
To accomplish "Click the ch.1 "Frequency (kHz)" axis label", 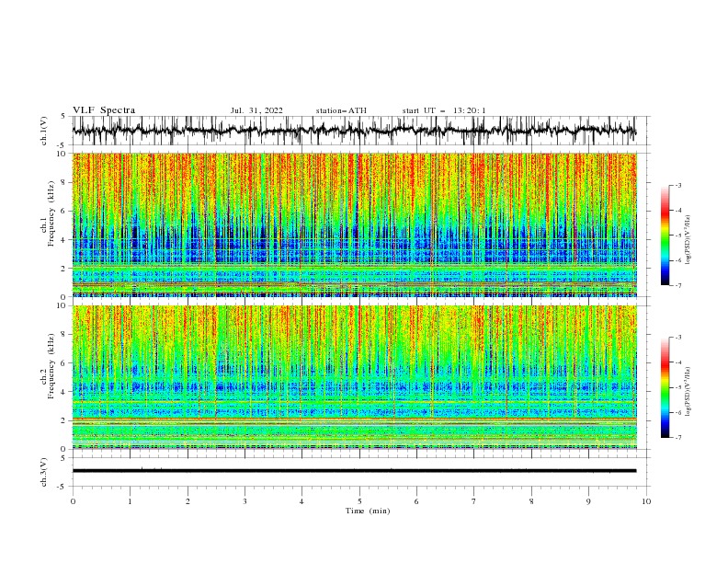I will [x=51, y=214].
